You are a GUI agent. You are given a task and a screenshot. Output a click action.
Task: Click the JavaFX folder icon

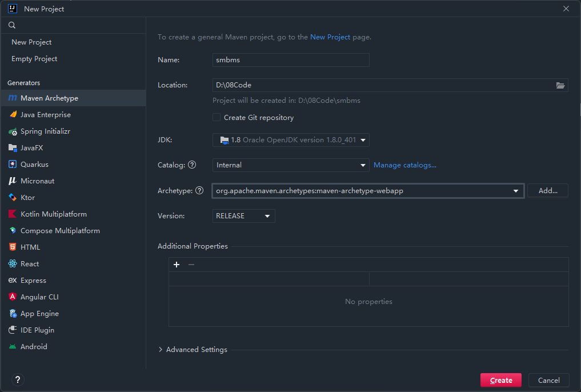coord(13,148)
